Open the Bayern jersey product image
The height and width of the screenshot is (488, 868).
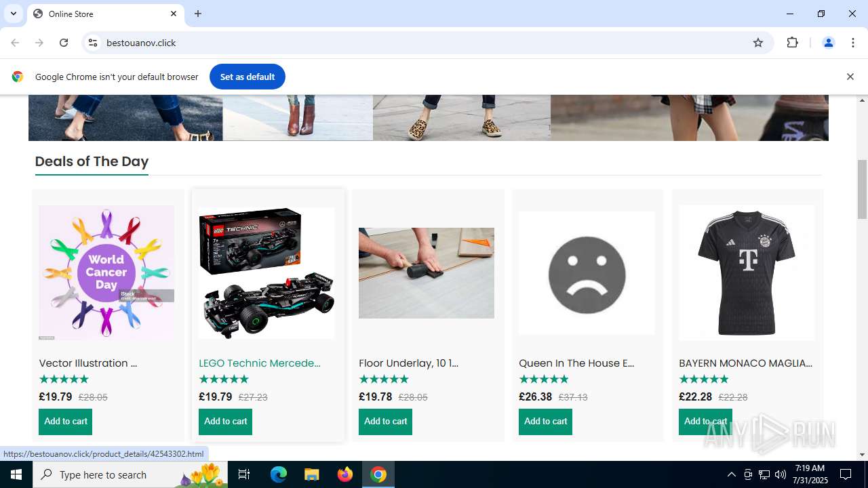click(747, 272)
